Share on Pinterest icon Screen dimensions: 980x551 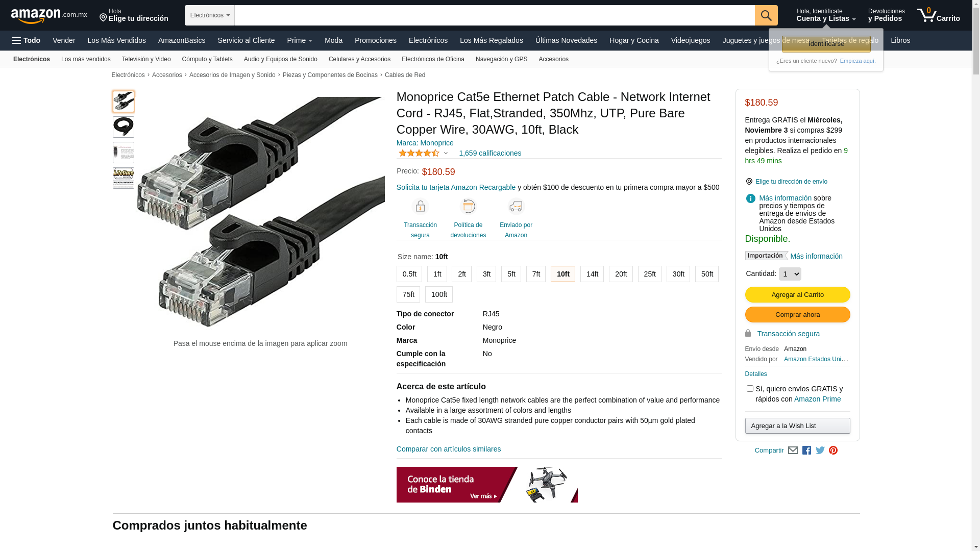[834, 450]
